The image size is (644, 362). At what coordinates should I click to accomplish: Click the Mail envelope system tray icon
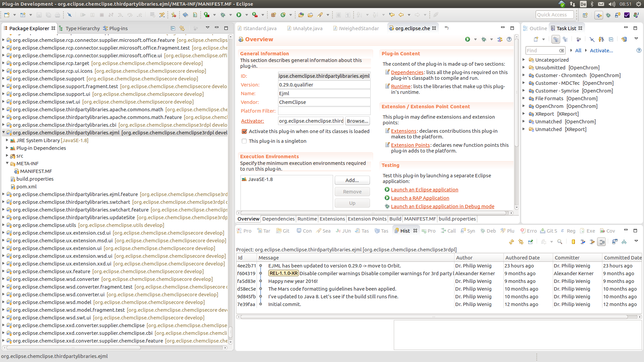tap(601, 4)
